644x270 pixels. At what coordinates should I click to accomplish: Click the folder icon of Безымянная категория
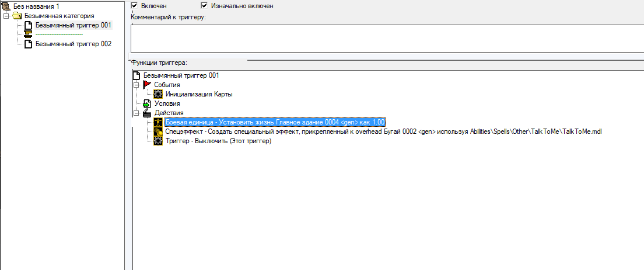click(x=17, y=16)
